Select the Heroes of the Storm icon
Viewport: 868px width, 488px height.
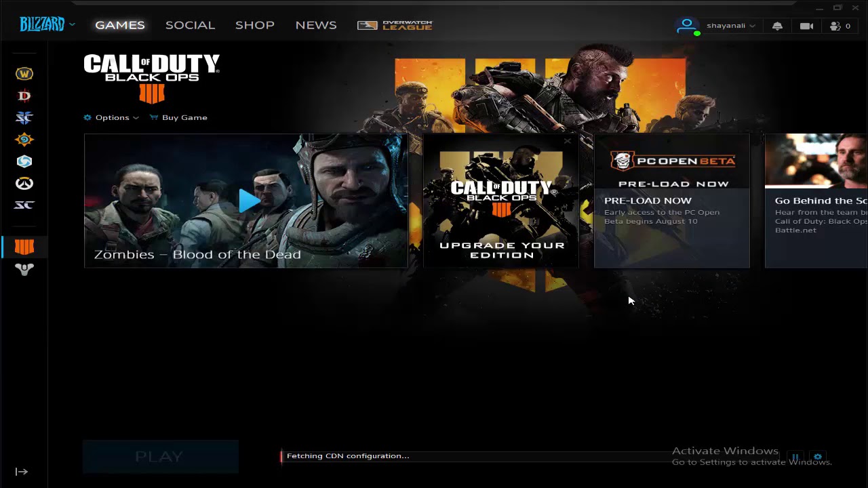pyautogui.click(x=24, y=161)
